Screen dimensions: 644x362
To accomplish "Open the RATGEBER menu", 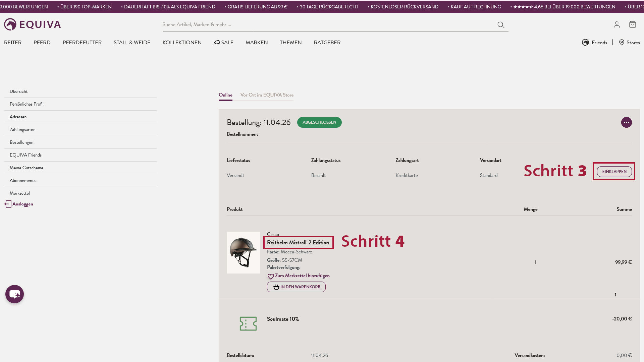I will (x=327, y=43).
